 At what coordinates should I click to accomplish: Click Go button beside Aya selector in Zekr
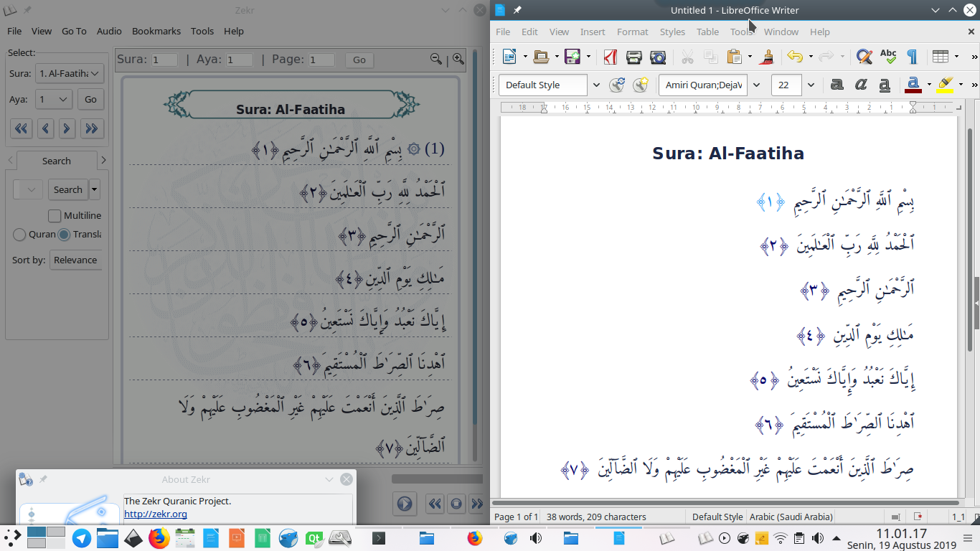pos(90,99)
